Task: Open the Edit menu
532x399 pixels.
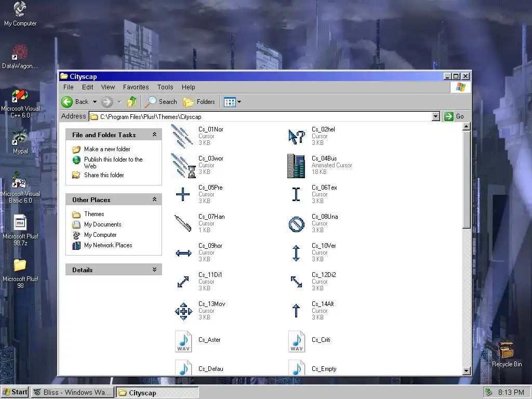Action: (87, 87)
